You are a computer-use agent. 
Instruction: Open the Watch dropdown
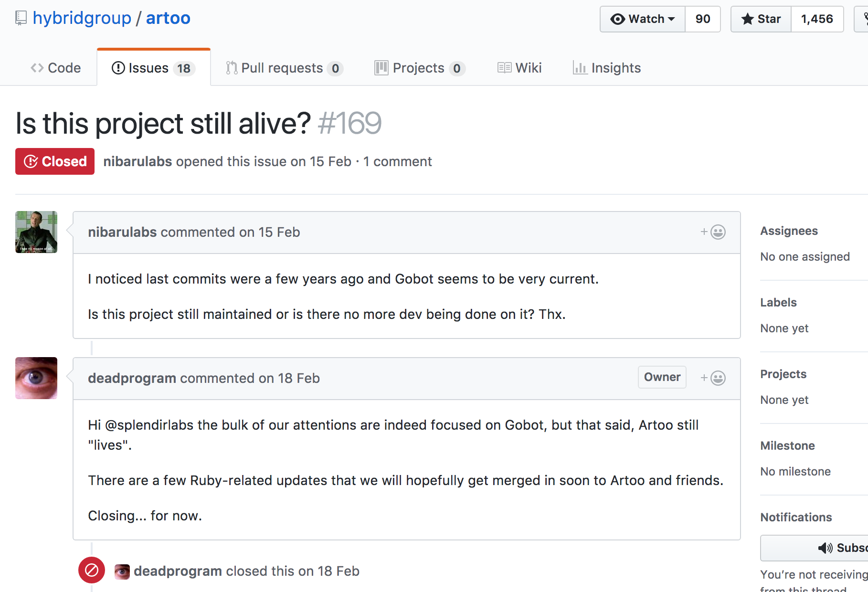click(x=643, y=19)
